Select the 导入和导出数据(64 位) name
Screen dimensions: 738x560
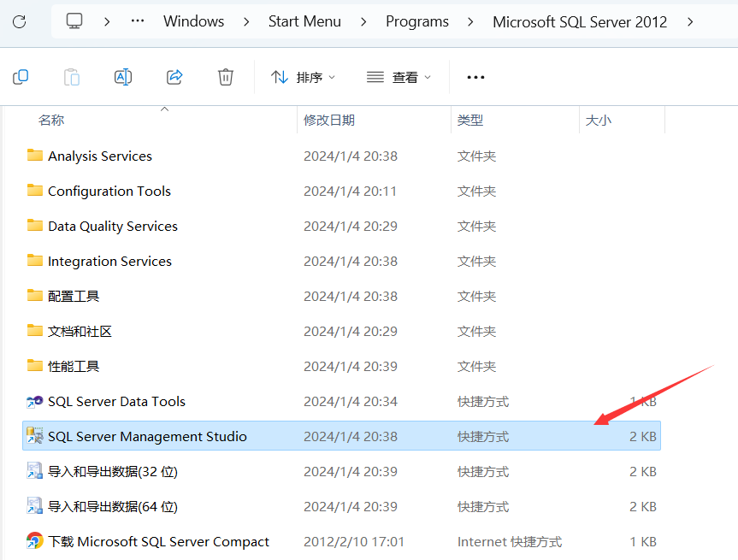tap(113, 506)
